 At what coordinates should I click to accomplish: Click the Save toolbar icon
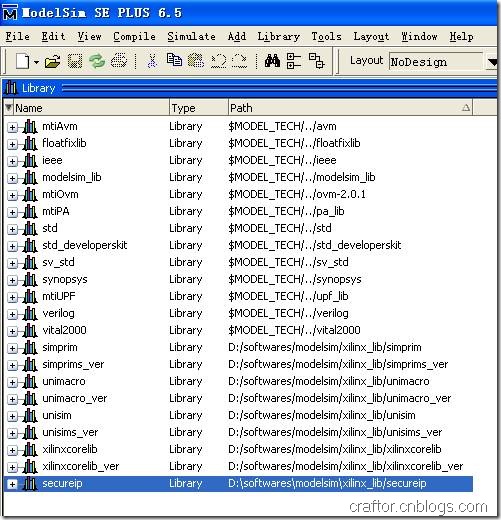click(x=75, y=62)
